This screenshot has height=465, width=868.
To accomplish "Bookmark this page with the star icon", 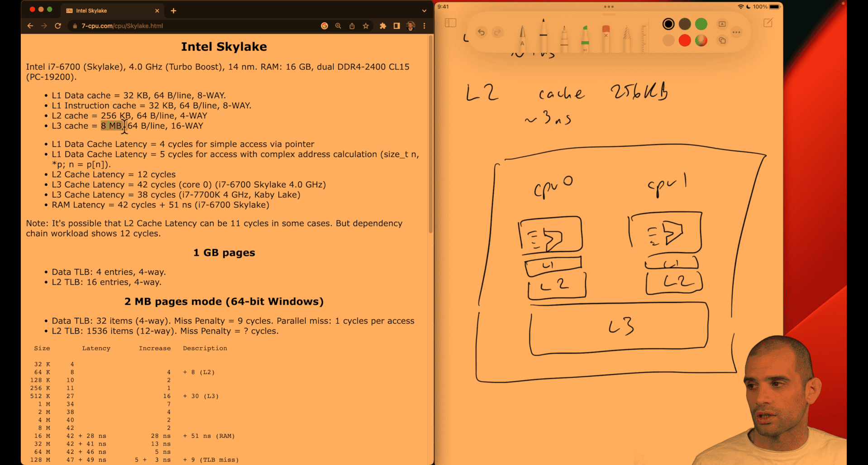I will click(x=366, y=26).
